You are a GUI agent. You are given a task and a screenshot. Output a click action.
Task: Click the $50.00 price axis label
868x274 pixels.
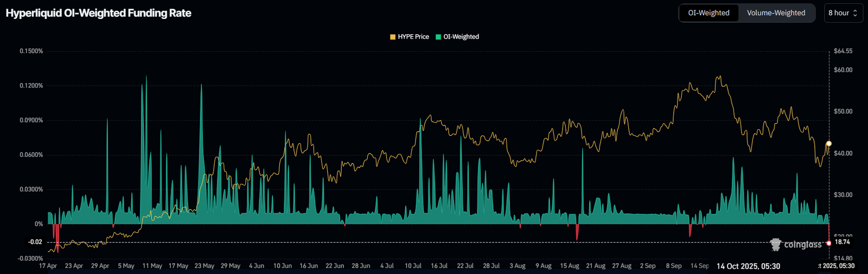pyautogui.click(x=843, y=112)
